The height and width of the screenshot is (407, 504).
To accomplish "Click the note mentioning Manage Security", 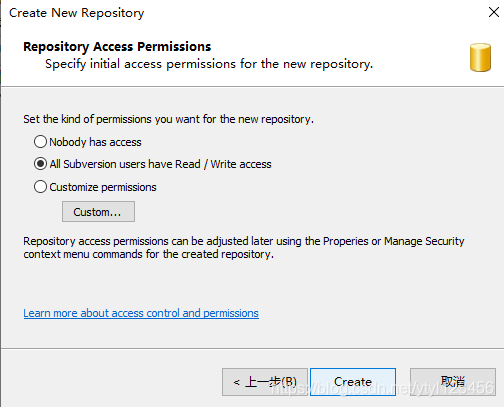I will [244, 241].
